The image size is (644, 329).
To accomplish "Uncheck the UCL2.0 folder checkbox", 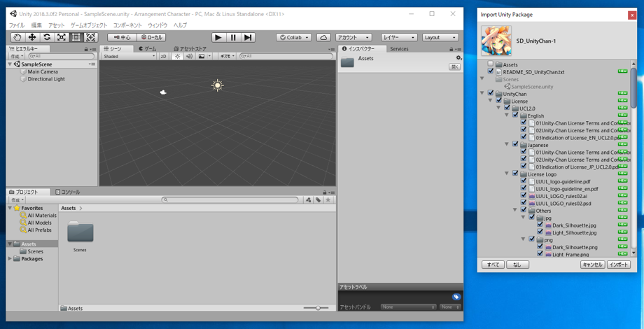I will 507,108.
